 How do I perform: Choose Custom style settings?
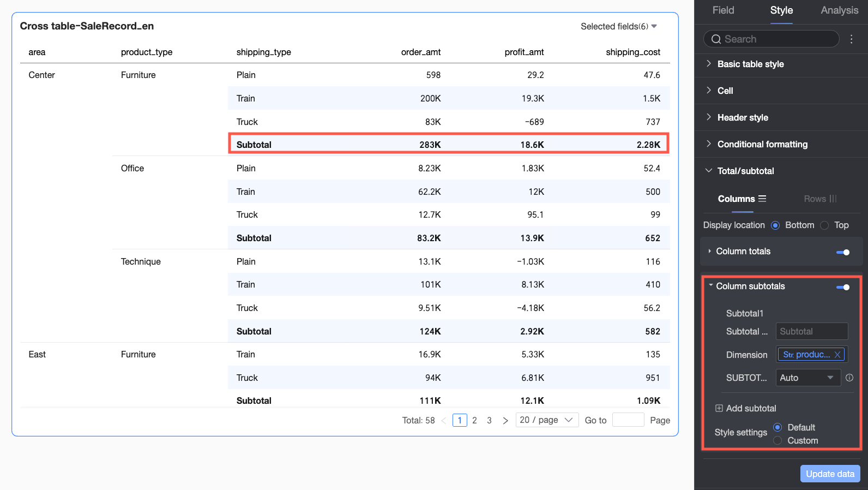(x=778, y=441)
